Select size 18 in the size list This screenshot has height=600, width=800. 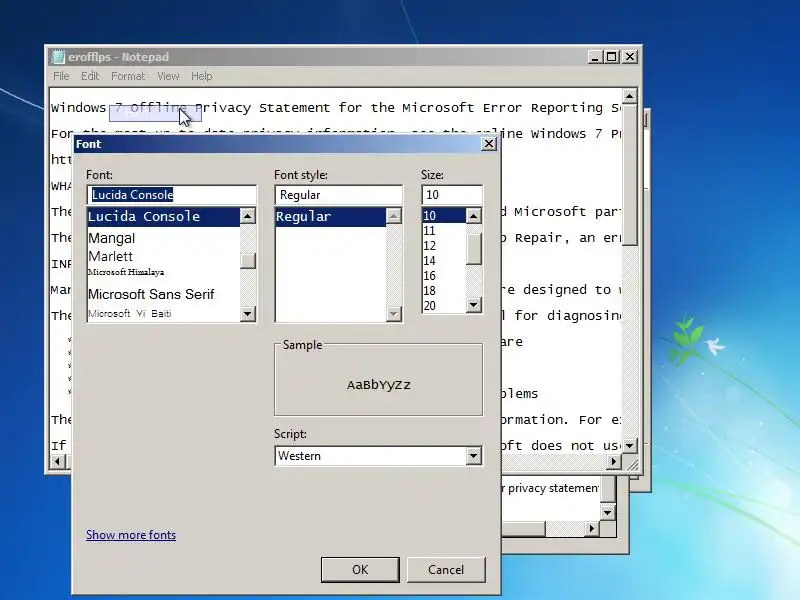click(x=444, y=291)
